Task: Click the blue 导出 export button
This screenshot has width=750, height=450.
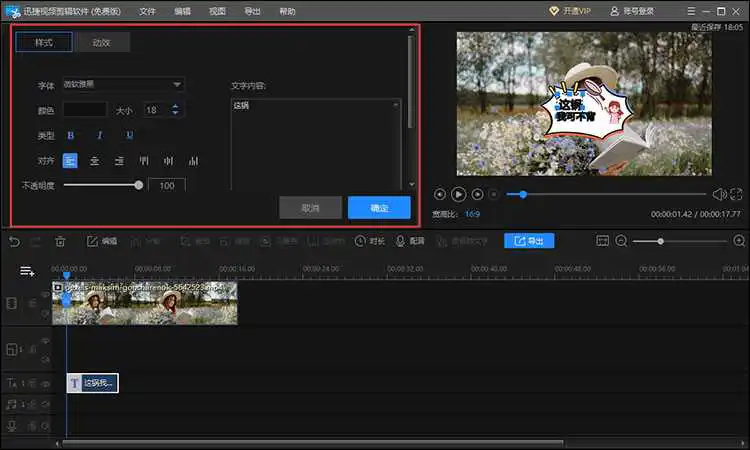Action: (x=529, y=241)
